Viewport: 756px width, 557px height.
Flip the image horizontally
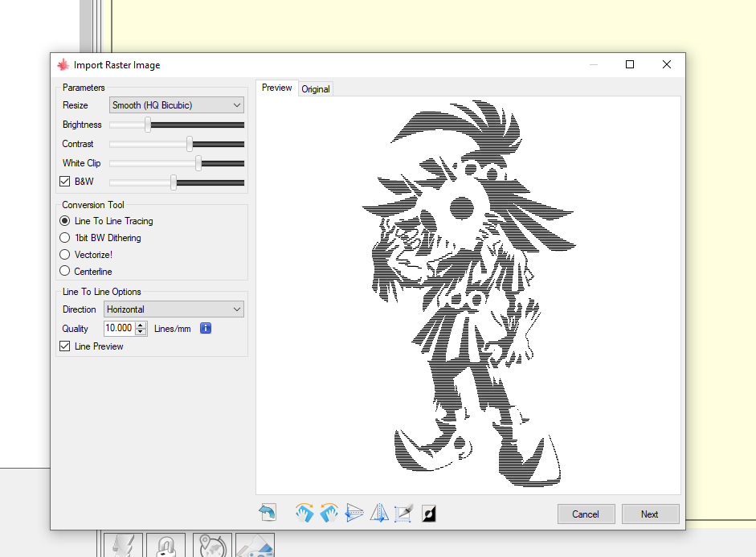pos(379,513)
